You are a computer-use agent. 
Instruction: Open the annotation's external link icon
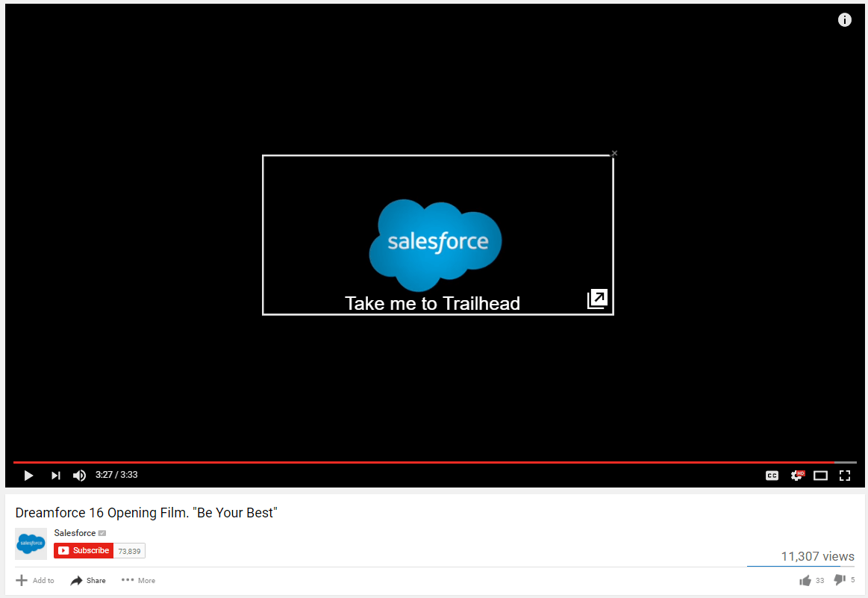pos(596,297)
